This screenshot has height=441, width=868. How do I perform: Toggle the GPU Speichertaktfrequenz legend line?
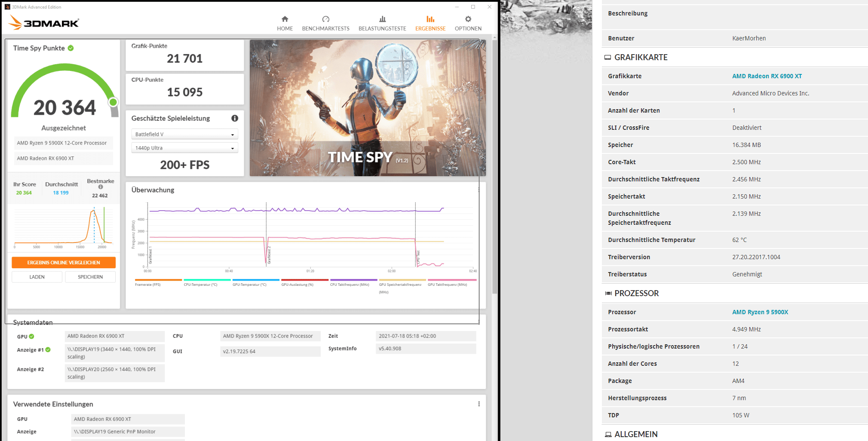402,286
